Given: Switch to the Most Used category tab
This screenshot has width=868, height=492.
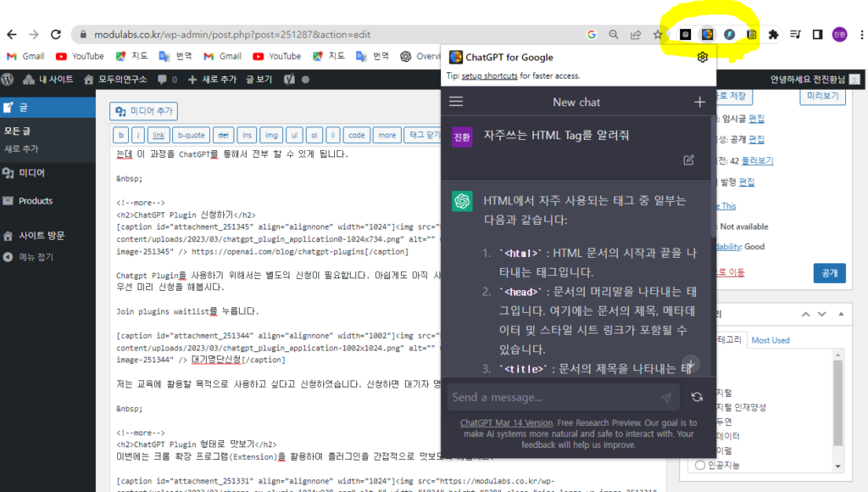Looking at the screenshot, I should tap(771, 340).
